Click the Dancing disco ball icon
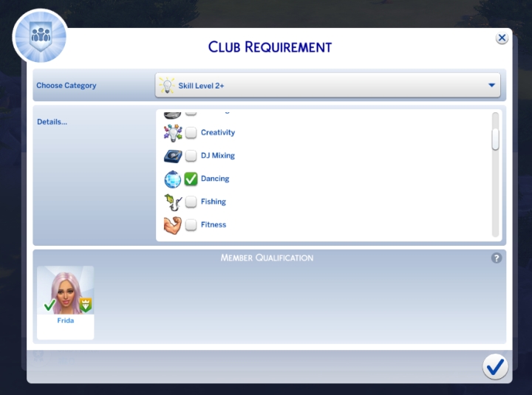This screenshot has width=532, height=395. (x=173, y=179)
